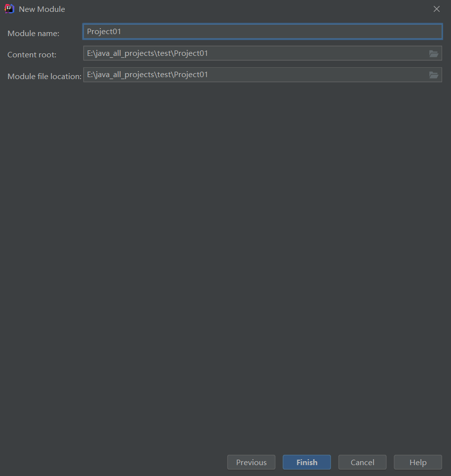
Task: Click the empty title bar area of the dialog
Action: [247, 9]
